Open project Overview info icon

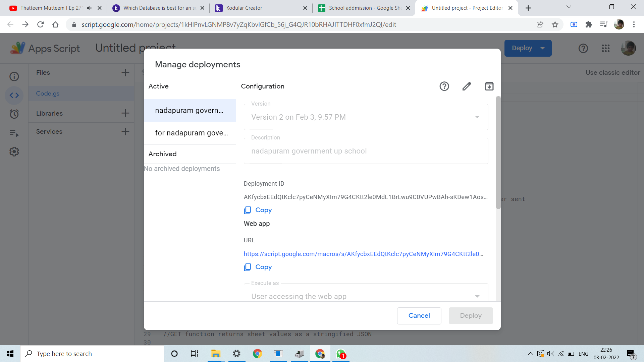(x=14, y=76)
